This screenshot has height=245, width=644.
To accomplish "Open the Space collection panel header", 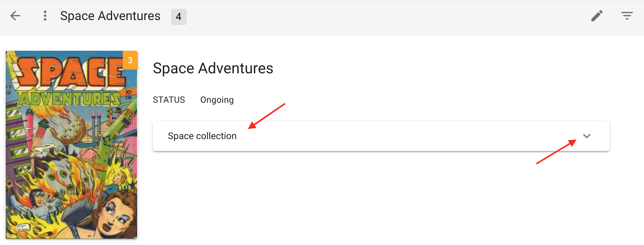I will point(345,136).
